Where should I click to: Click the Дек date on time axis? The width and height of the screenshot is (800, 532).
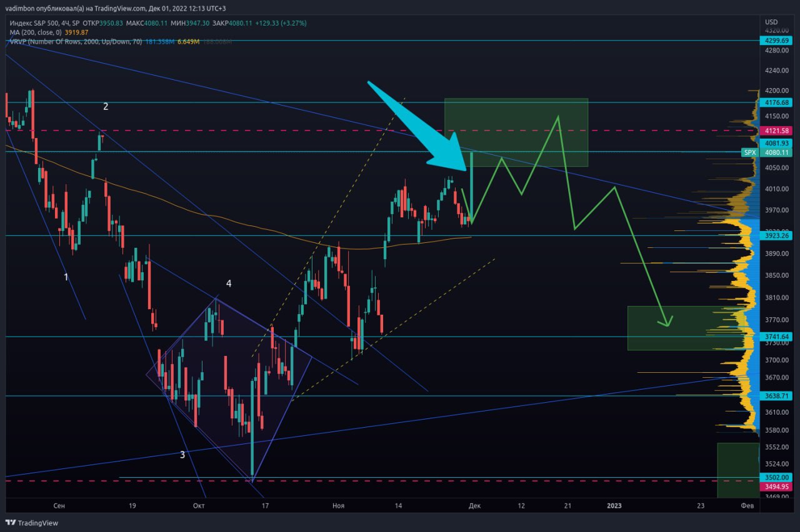click(x=475, y=506)
